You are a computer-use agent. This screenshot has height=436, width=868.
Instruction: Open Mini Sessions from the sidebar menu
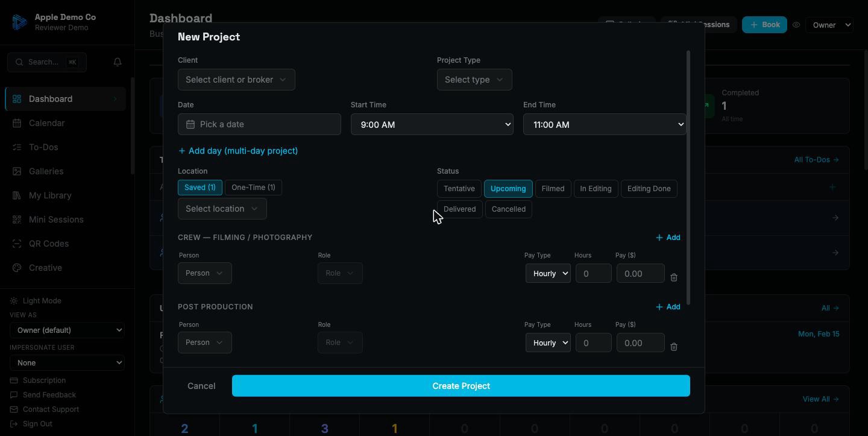pyautogui.click(x=65, y=220)
